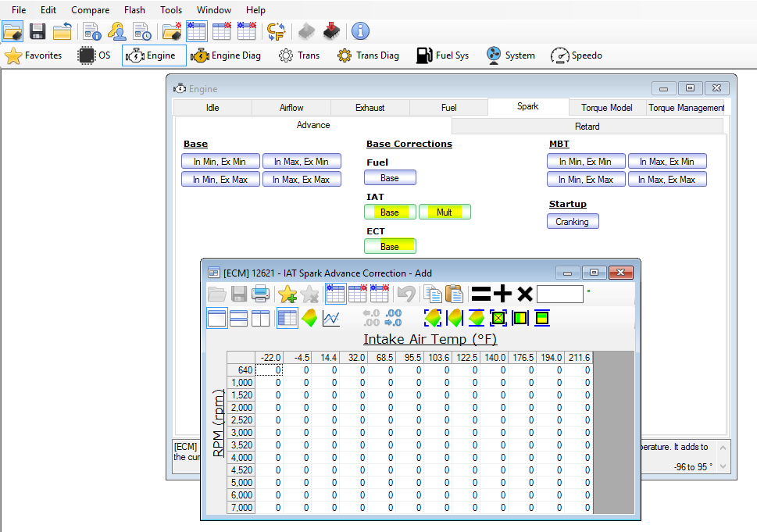The height and width of the screenshot is (532, 757).
Task: Open the Tools menu
Action: pyautogui.click(x=171, y=10)
